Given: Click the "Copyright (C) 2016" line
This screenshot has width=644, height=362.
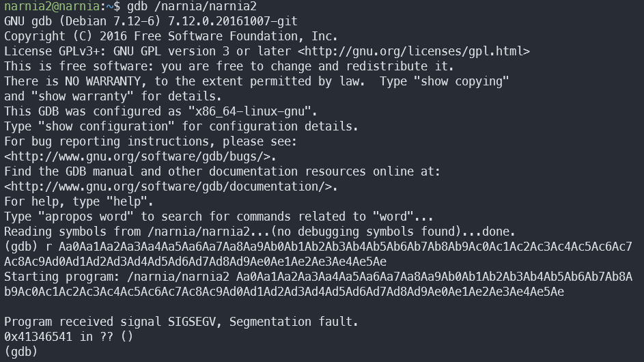Looking at the screenshot, I should pyautogui.click(x=171, y=36).
